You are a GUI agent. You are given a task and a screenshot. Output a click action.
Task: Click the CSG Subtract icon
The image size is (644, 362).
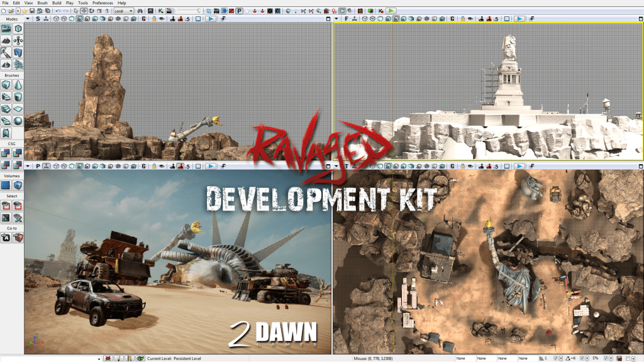point(18,153)
